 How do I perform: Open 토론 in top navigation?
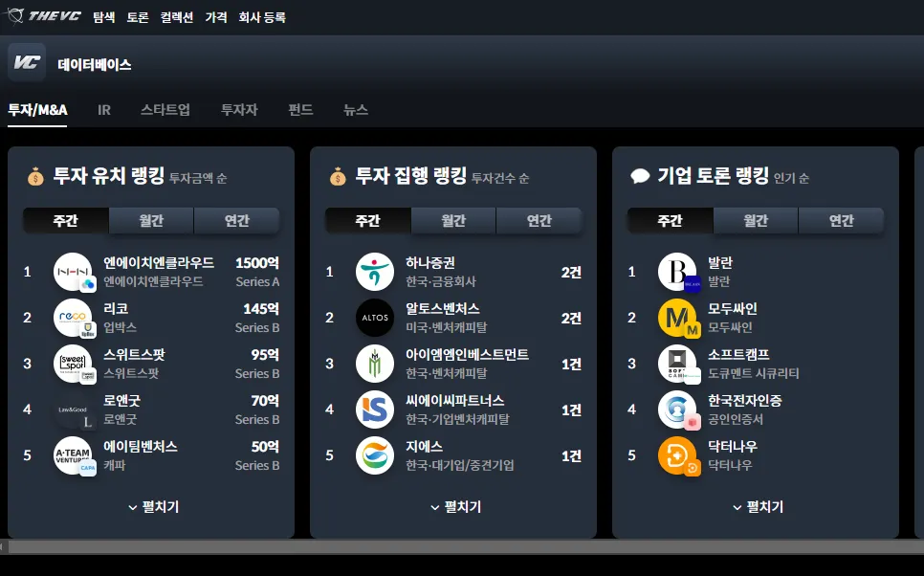tap(138, 17)
